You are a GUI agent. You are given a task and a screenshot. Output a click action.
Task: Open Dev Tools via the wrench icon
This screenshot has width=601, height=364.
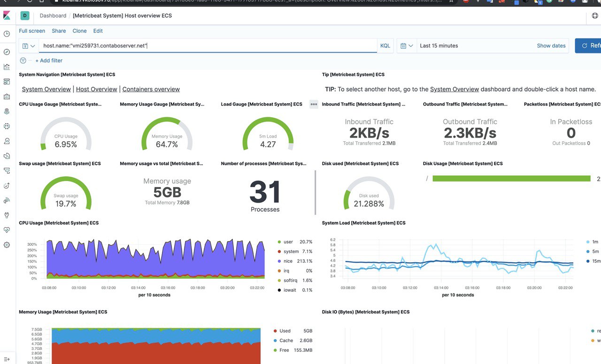pos(7,215)
